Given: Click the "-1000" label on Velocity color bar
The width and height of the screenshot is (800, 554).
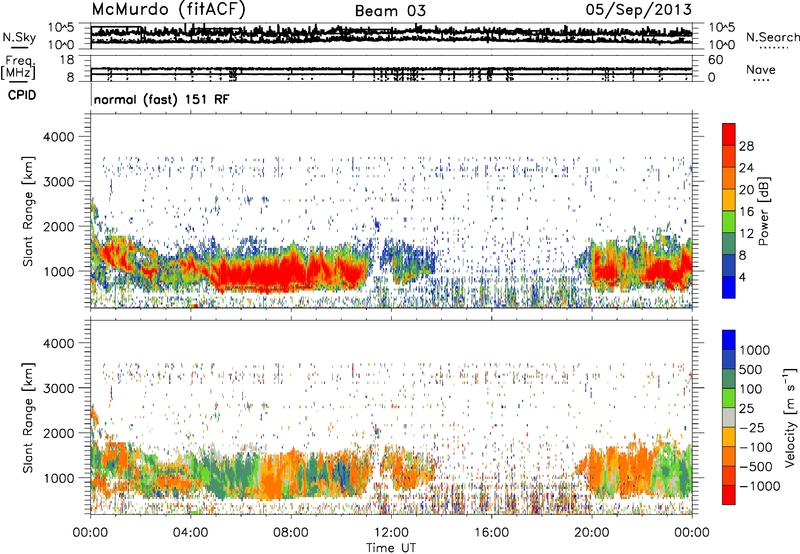Looking at the screenshot, I should [x=760, y=486].
